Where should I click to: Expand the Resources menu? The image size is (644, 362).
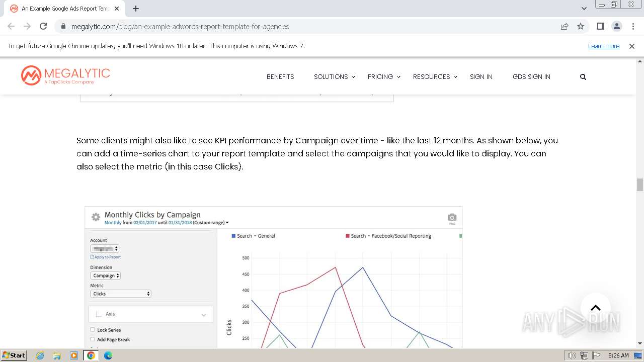(x=435, y=77)
